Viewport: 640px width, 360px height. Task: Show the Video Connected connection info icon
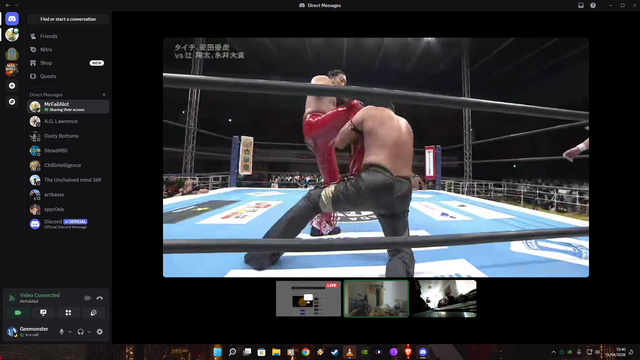(12, 298)
